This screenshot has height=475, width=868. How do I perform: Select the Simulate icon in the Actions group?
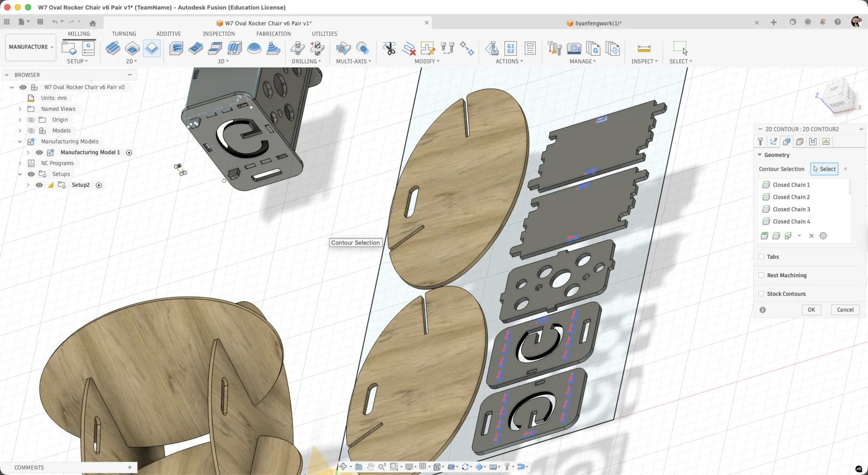(x=492, y=48)
